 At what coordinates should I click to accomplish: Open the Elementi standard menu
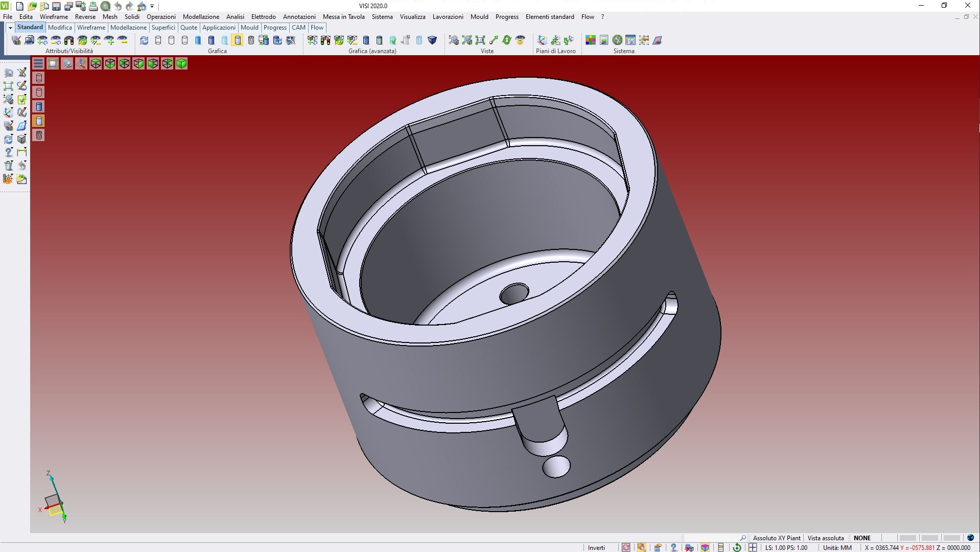[x=550, y=17]
